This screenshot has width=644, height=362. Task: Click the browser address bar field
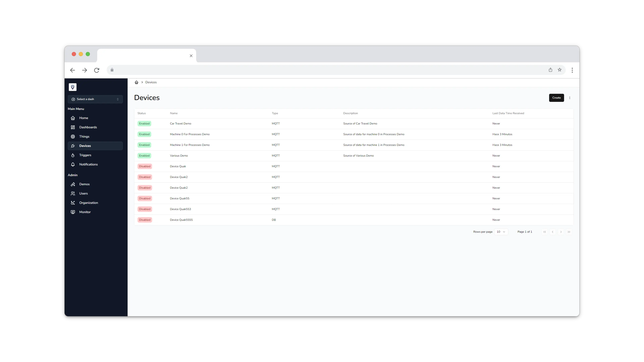click(x=325, y=70)
